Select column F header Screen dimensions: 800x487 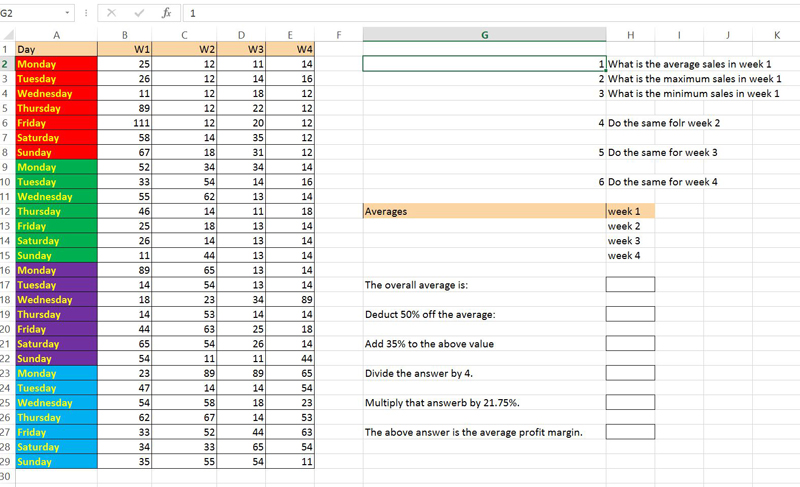click(x=339, y=35)
